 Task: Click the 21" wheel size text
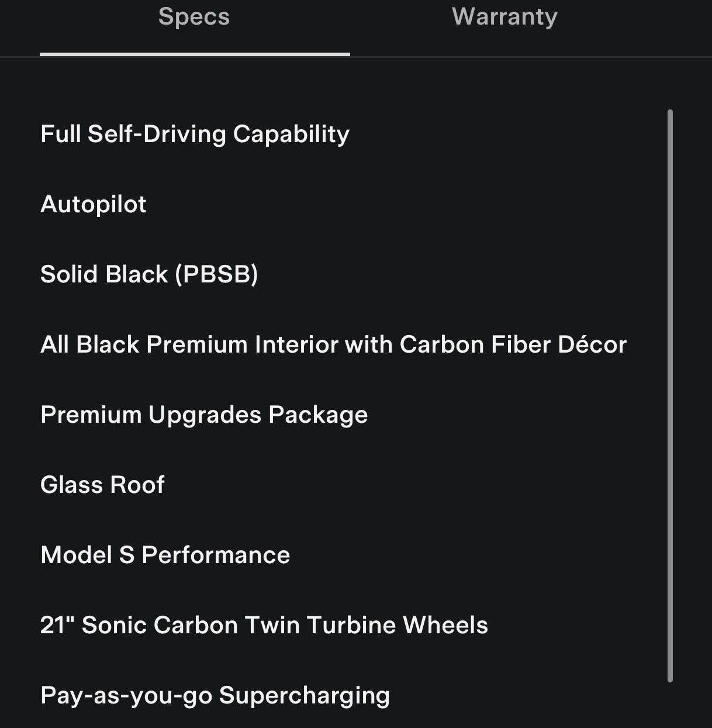click(x=57, y=625)
